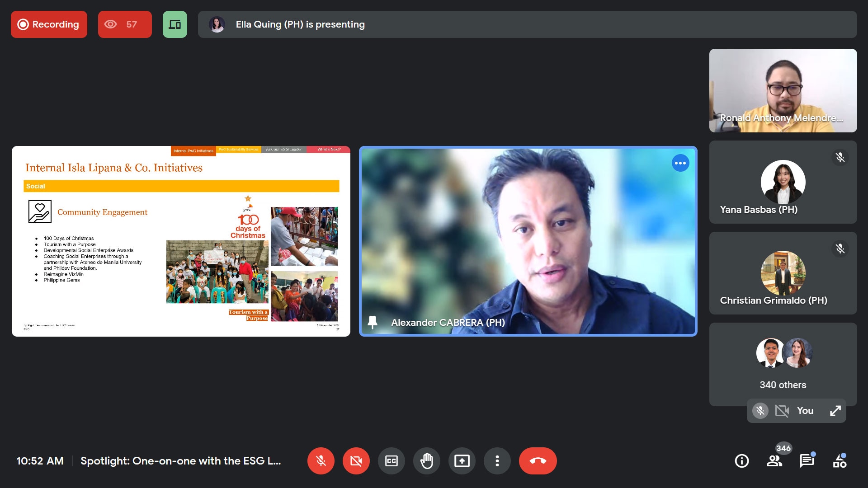Click the green companion mode screen icon
868x488 pixels.
pyautogui.click(x=175, y=24)
